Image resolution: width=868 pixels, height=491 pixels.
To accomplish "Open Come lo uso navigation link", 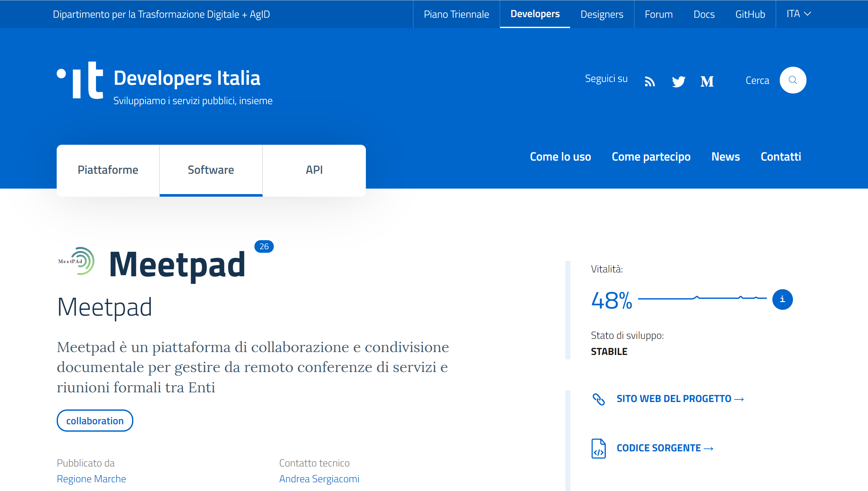I will 560,156.
